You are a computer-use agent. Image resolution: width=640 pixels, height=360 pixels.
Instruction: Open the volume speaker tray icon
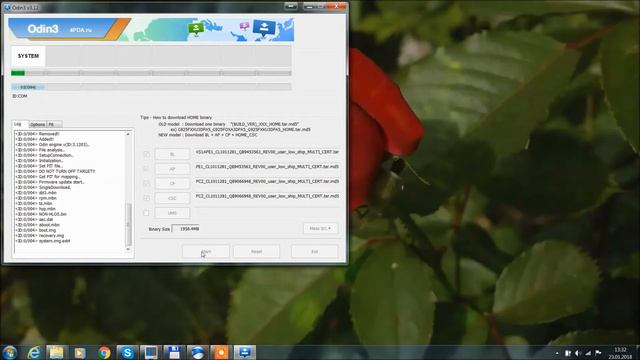pyautogui.click(x=578, y=353)
